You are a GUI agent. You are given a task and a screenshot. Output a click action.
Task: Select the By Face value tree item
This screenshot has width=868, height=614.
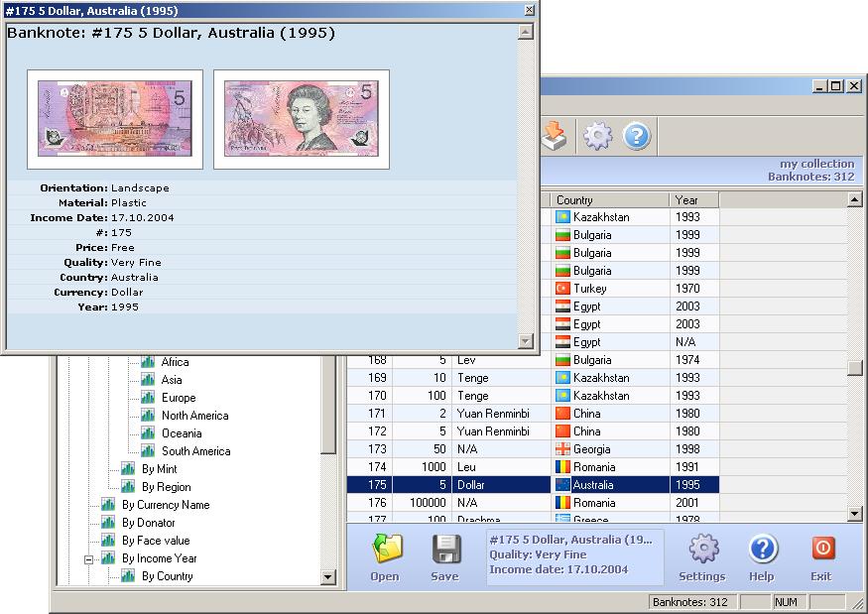click(x=156, y=541)
